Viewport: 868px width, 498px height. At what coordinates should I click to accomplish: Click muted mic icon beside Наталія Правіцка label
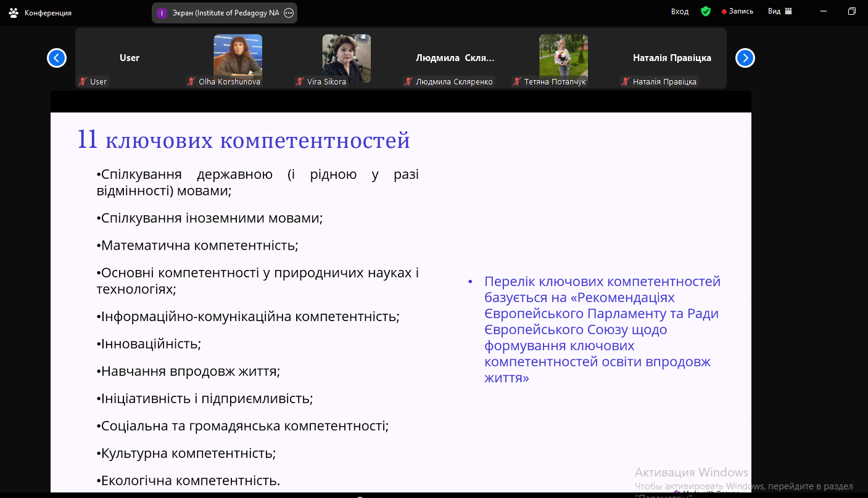(626, 81)
